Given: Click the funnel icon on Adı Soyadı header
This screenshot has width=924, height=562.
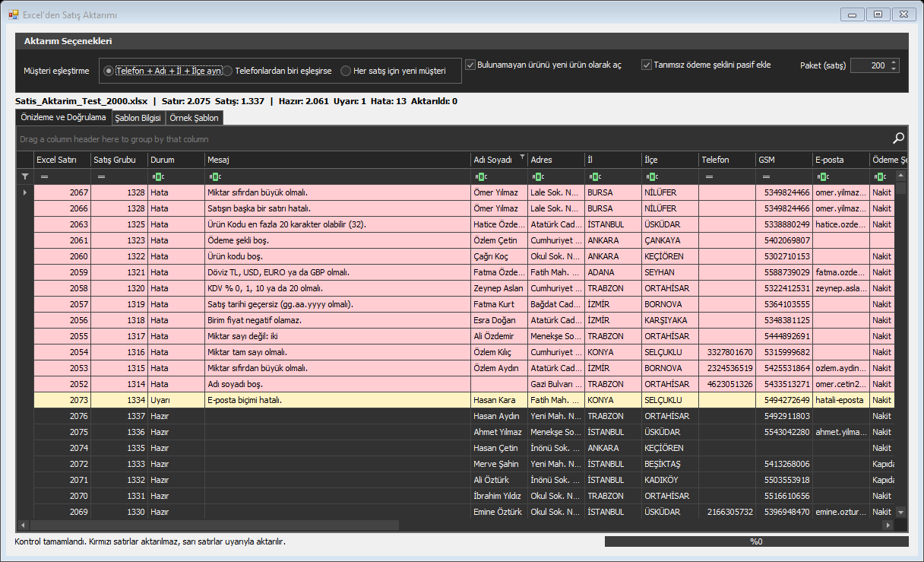Looking at the screenshot, I should pos(522,158).
